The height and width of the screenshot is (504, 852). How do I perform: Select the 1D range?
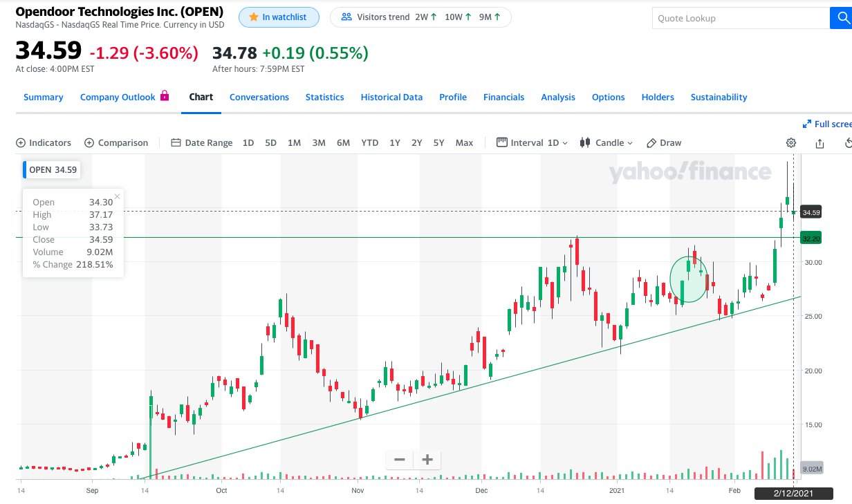(x=248, y=143)
